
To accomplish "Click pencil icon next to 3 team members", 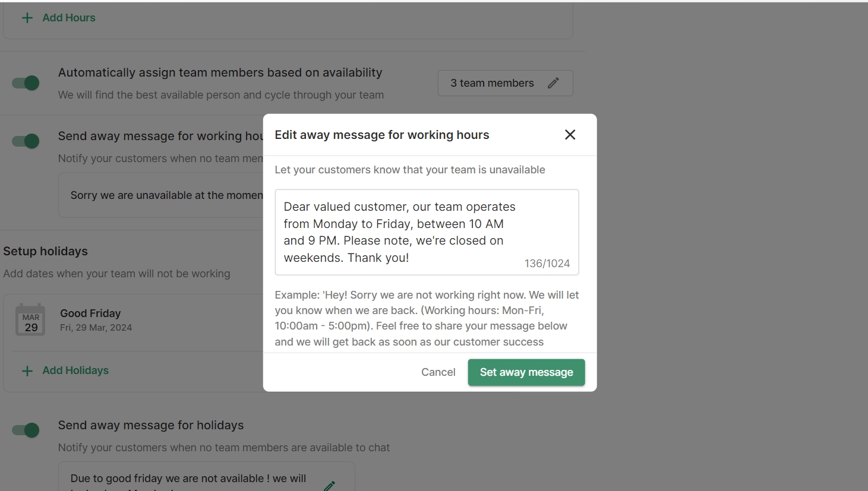I will tap(553, 83).
